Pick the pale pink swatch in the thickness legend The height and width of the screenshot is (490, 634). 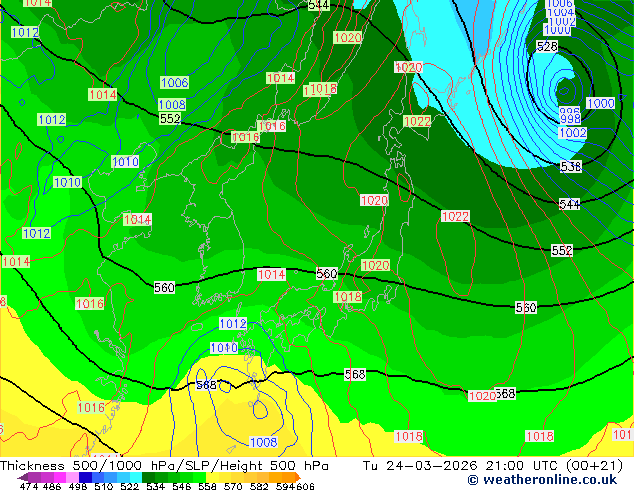pyautogui.click(x=72, y=477)
